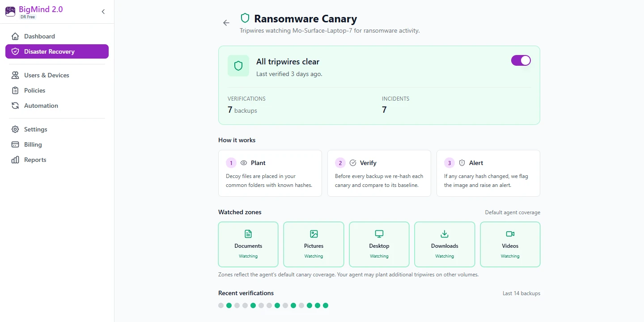Viewport: 644px width, 322px height.
Task: Click the INCIDENTS label
Action: click(395, 98)
